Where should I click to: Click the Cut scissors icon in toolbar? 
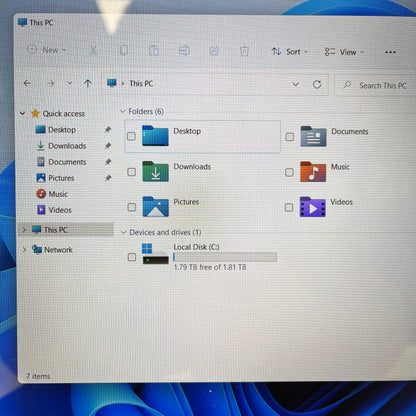click(93, 50)
